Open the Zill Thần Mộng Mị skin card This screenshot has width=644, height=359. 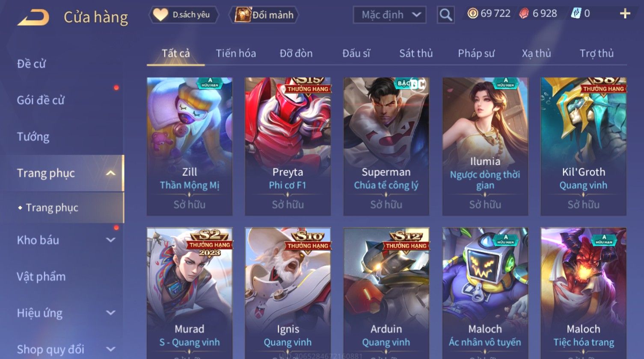pos(190,146)
